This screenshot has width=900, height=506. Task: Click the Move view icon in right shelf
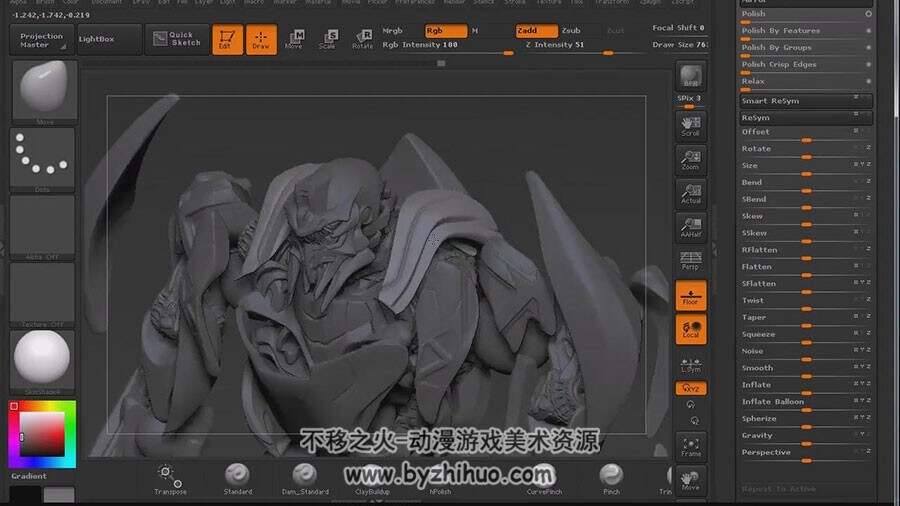tap(690, 481)
